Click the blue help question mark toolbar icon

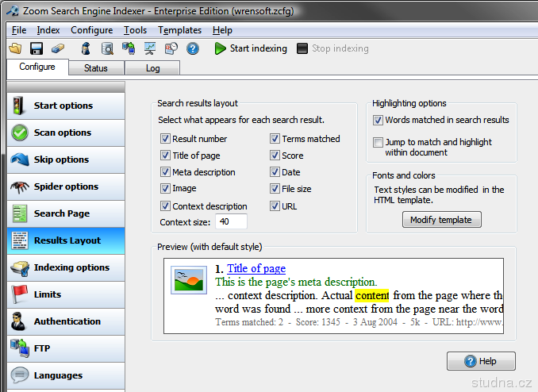tap(193, 48)
